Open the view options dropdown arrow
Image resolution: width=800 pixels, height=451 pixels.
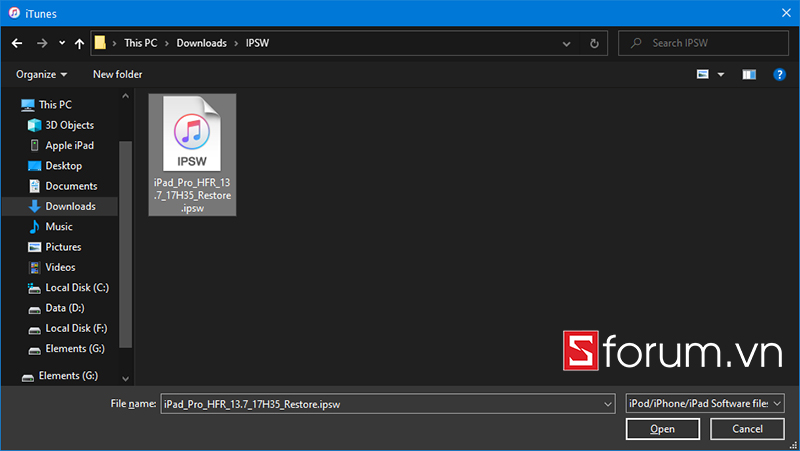coord(721,74)
